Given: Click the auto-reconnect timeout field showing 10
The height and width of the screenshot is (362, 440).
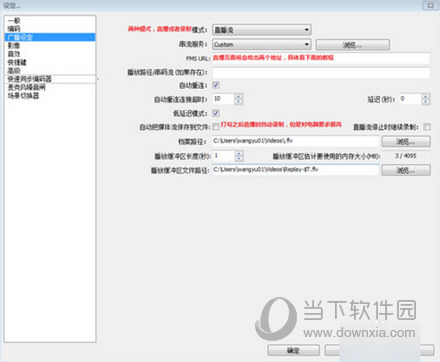Looking at the screenshot, I should pyautogui.click(x=223, y=99).
